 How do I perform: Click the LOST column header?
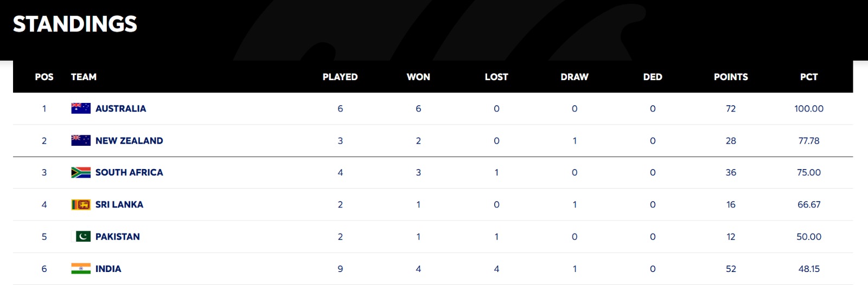click(x=496, y=77)
